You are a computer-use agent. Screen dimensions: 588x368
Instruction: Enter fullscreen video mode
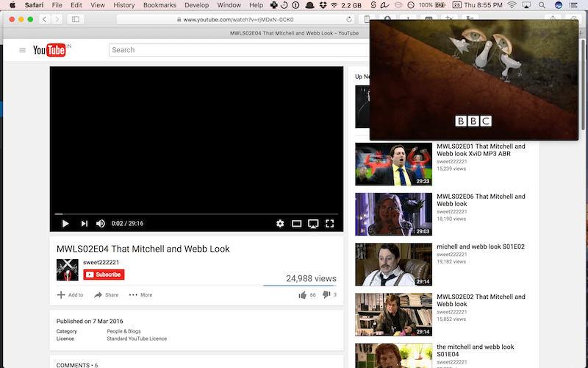coord(330,224)
